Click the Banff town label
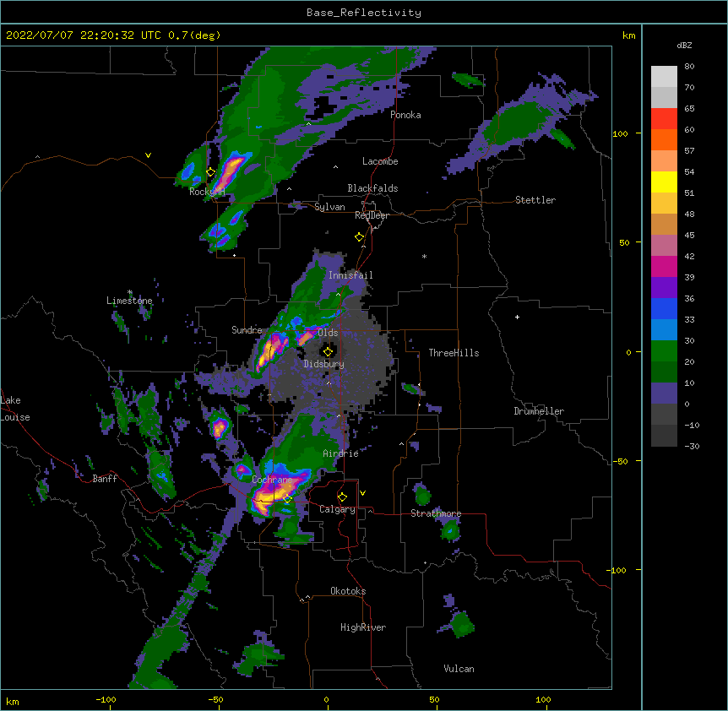The height and width of the screenshot is (711, 728). point(105,479)
